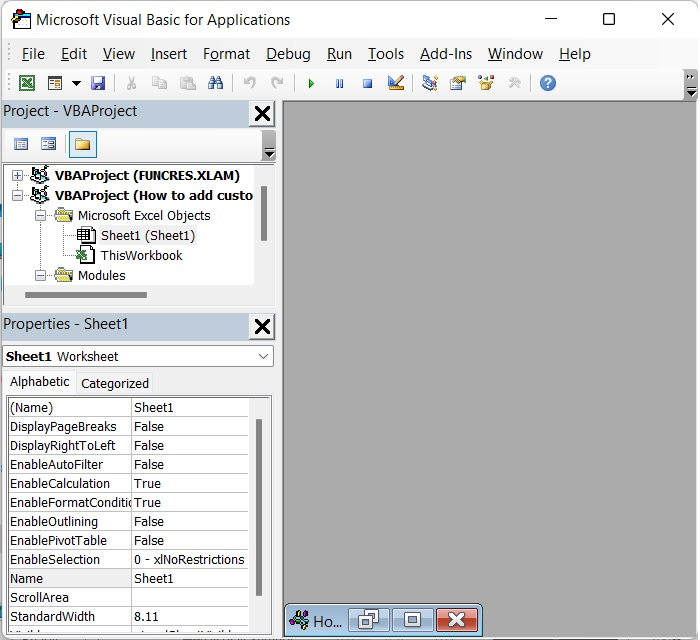Open Visual Basic Help question icon
Screen dimensions: 700x640
pos(548,83)
